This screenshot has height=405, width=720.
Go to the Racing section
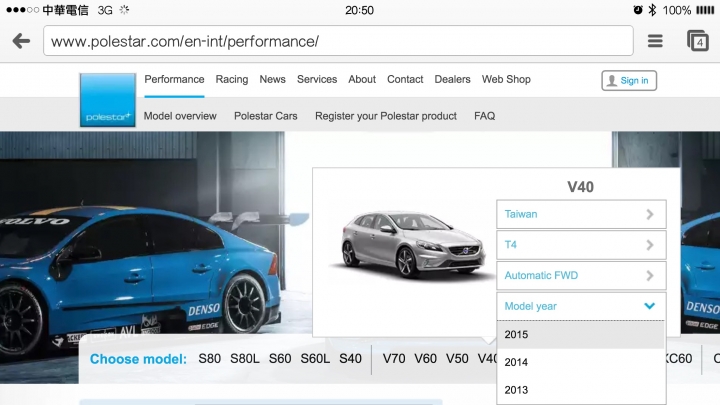click(x=232, y=79)
